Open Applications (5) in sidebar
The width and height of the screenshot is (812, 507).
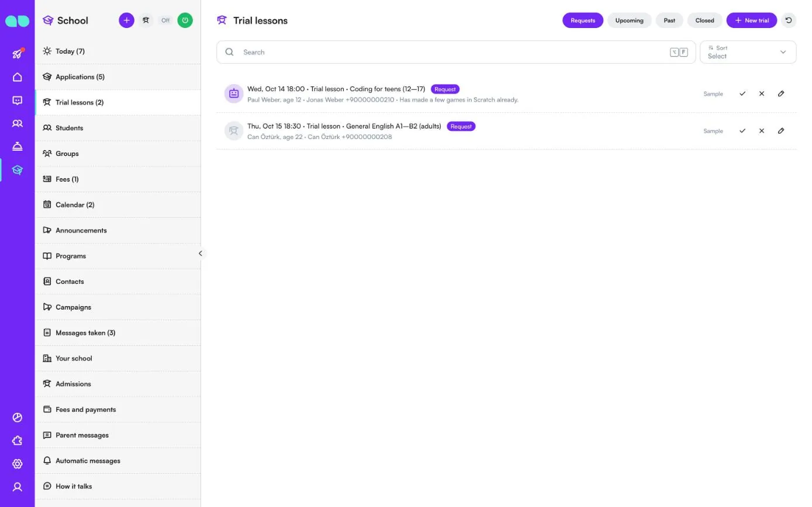pyautogui.click(x=118, y=77)
